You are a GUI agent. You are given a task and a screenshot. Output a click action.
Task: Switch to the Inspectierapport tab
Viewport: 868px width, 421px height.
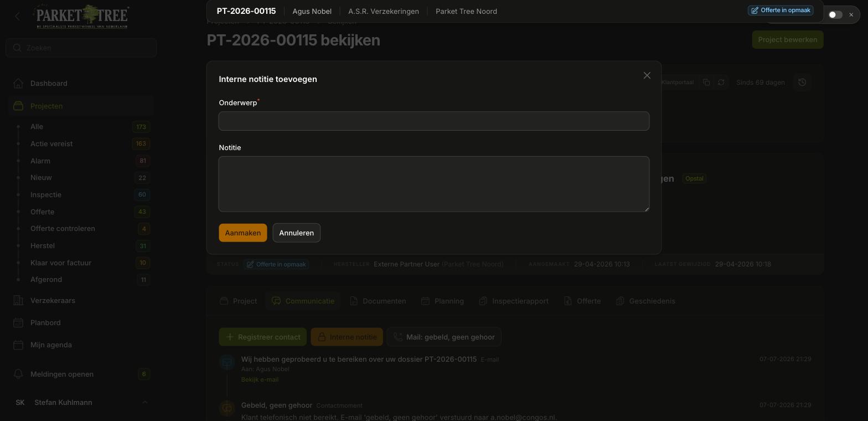click(514, 301)
